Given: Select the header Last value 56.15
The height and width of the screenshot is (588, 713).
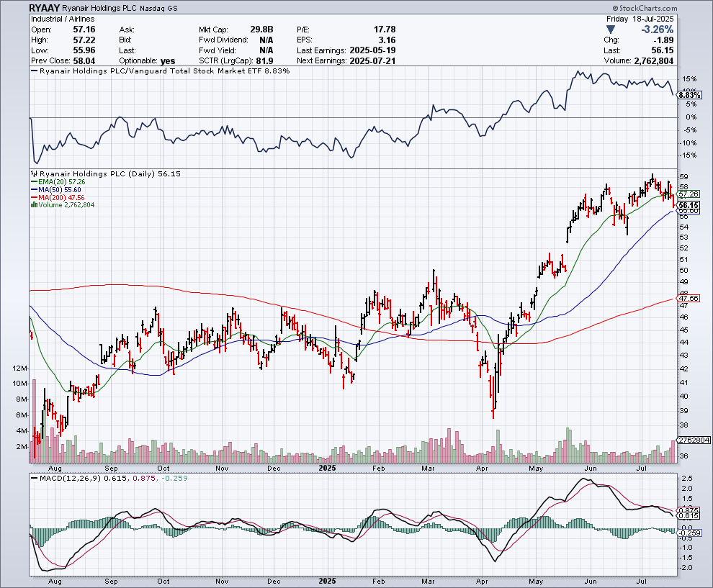Looking at the screenshot, I should (663, 50).
